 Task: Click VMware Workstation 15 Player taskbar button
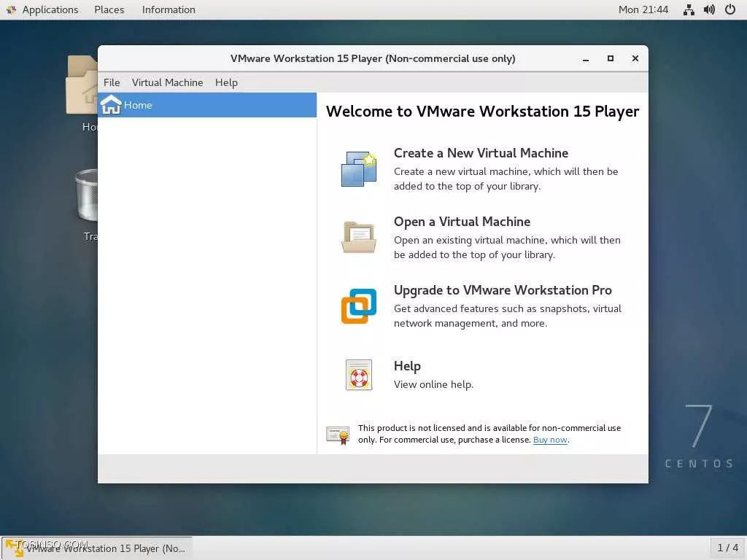tap(97, 548)
